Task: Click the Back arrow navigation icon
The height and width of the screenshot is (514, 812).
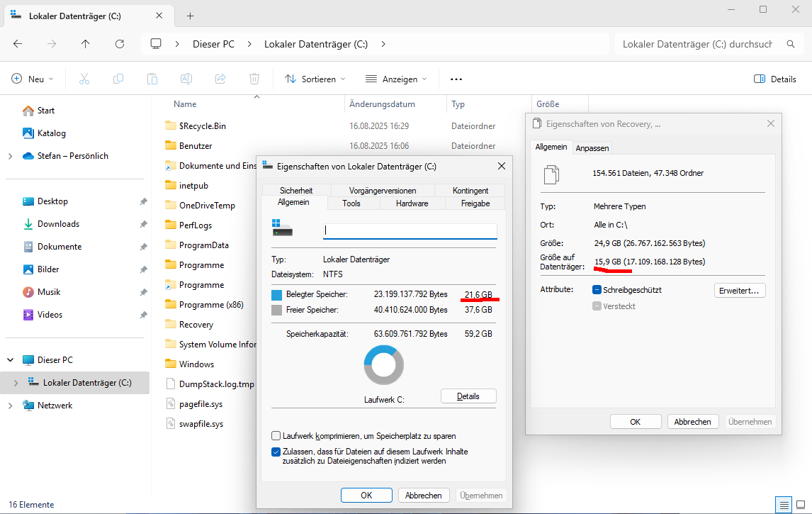Action: pos(18,44)
